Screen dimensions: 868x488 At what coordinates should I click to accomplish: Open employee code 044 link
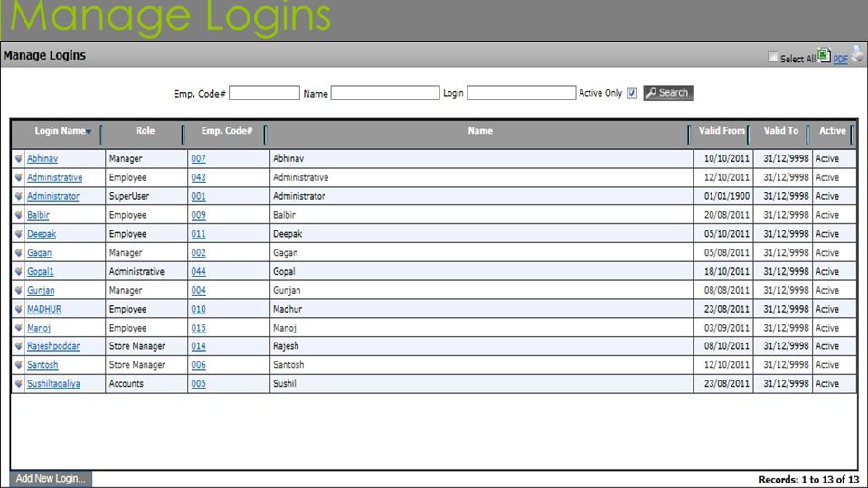point(199,272)
